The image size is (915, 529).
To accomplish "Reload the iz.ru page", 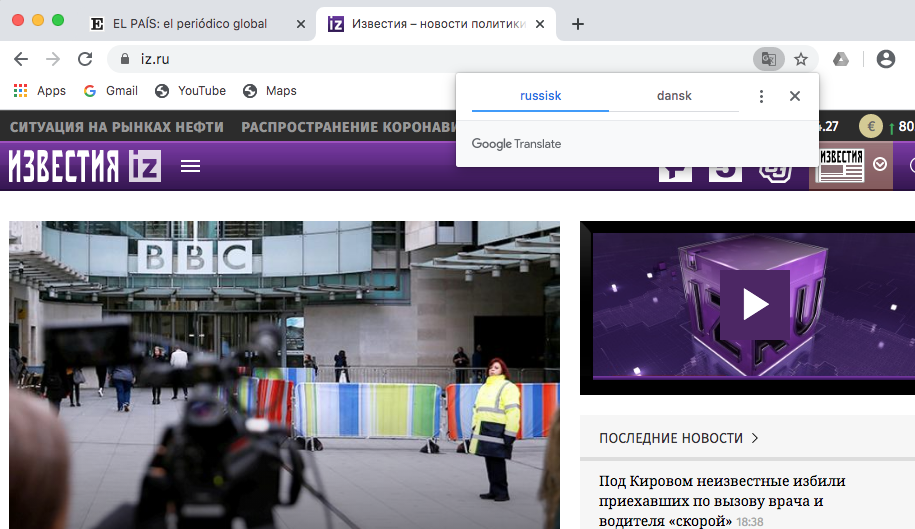I will (x=85, y=59).
